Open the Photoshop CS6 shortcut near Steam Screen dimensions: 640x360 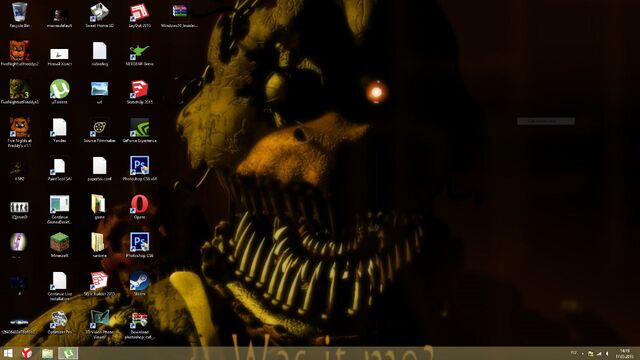pyautogui.click(x=139, y=244)
